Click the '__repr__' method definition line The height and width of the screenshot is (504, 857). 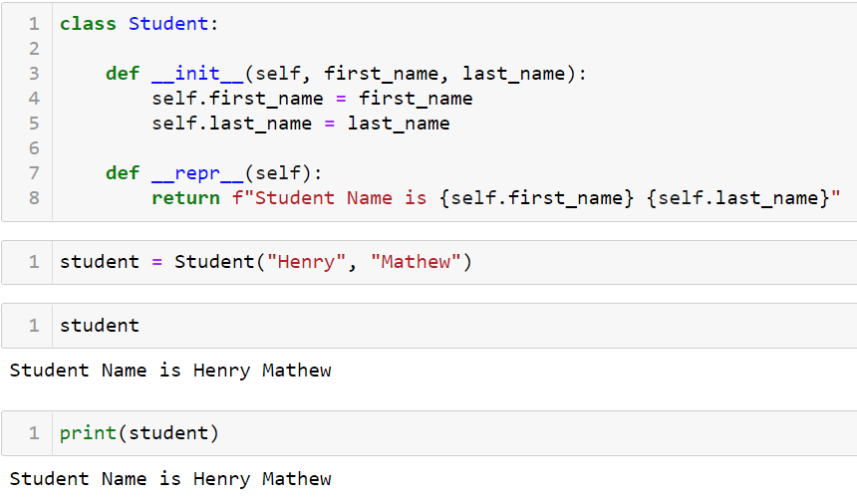coord(213,173)
